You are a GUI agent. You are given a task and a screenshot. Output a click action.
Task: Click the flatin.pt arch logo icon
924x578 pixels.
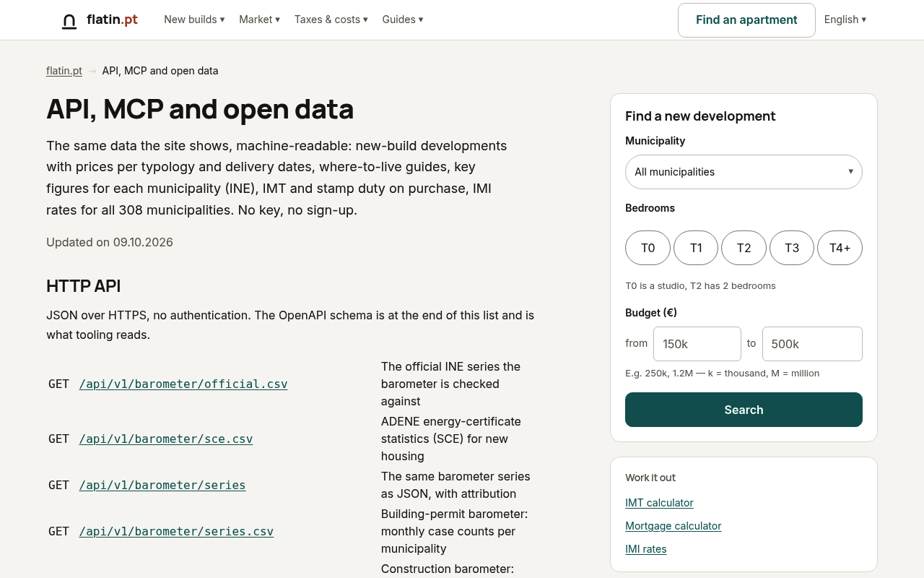click(x=69, y=21)
